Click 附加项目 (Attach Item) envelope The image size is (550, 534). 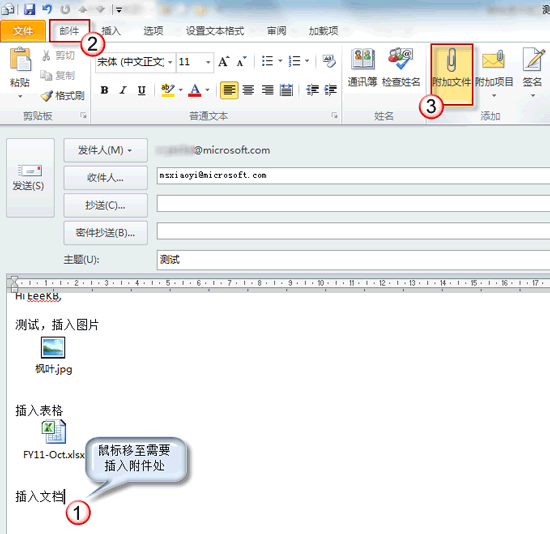tap(494, 72)
